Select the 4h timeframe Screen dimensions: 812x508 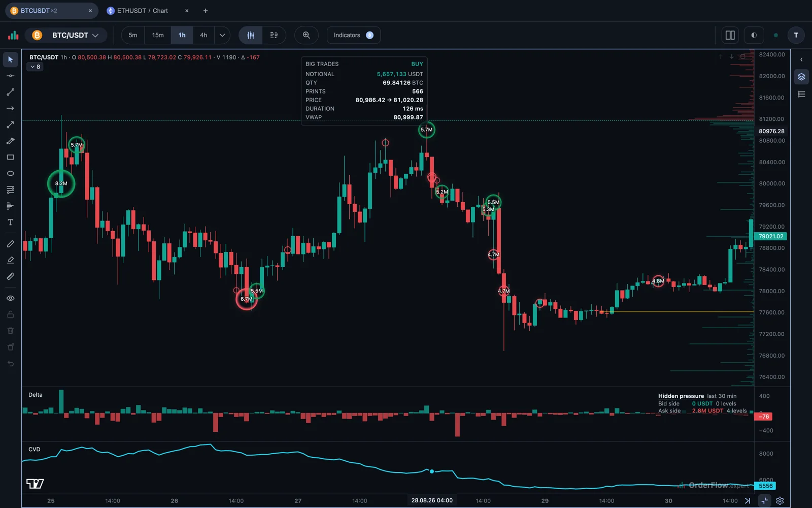point(204,35)
